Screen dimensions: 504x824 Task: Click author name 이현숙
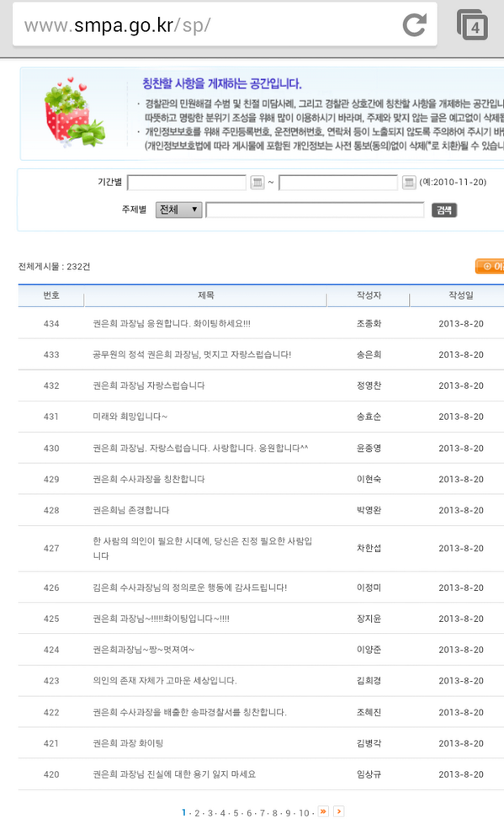(369, 479)
